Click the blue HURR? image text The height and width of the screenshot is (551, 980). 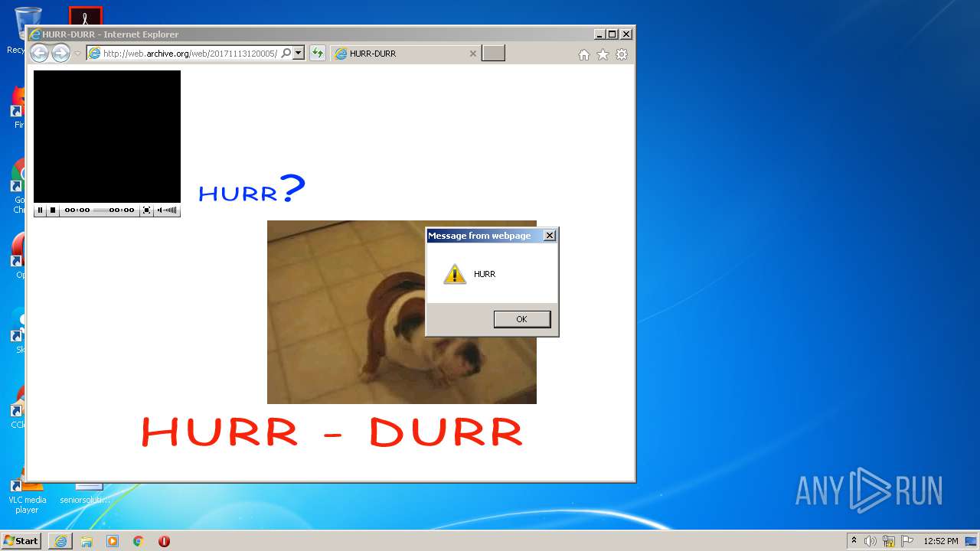pos(252,188)
